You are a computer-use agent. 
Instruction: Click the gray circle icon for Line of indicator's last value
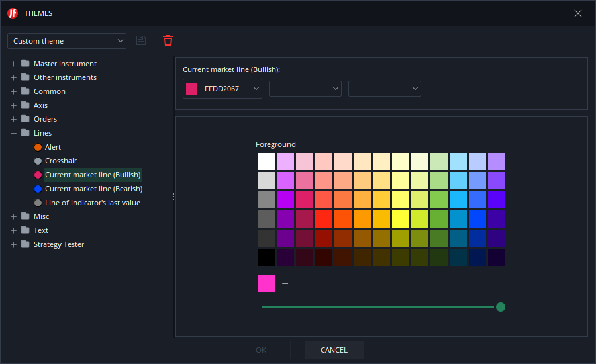point(38,203)
